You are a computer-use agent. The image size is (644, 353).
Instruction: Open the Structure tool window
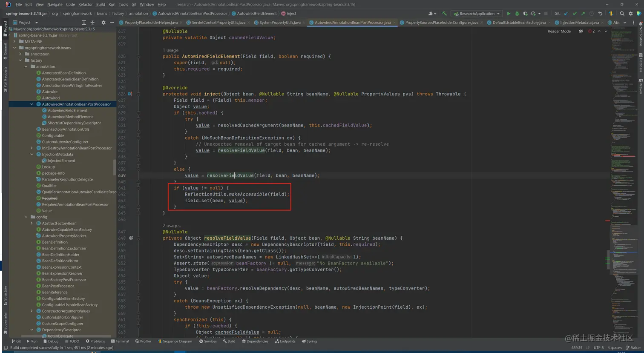coord(5,296)
